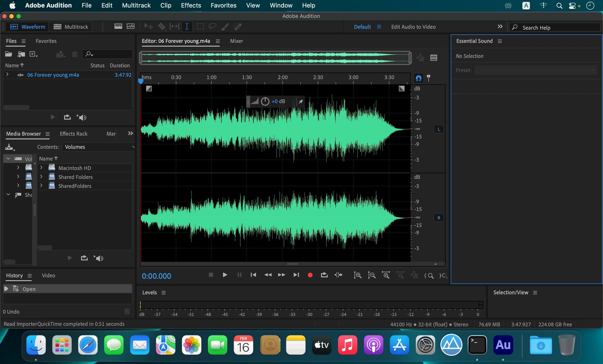Open the Effects menu
The image size is (603, 364).
[191, 5]
